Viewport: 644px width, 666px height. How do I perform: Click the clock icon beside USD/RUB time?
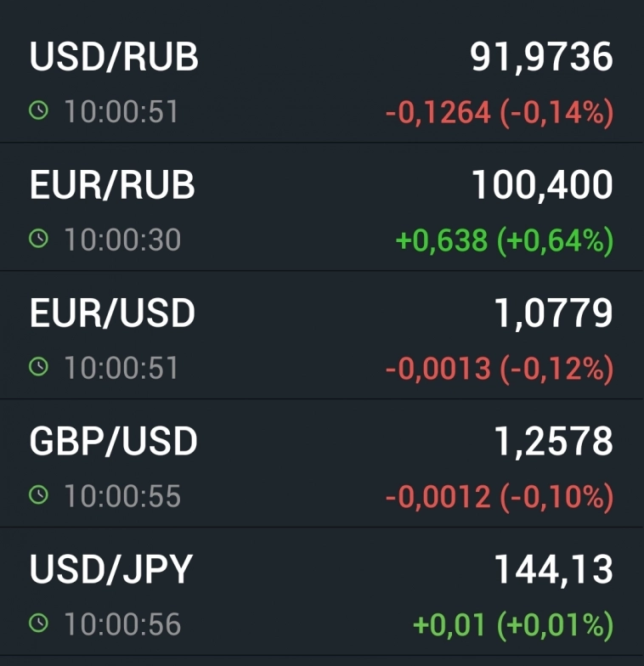38,110
